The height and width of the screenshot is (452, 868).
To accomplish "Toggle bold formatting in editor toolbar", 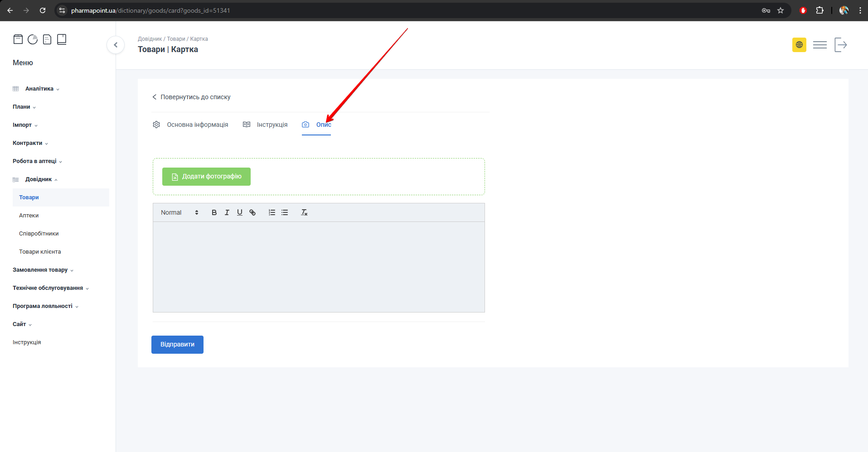I will [214, 212].
